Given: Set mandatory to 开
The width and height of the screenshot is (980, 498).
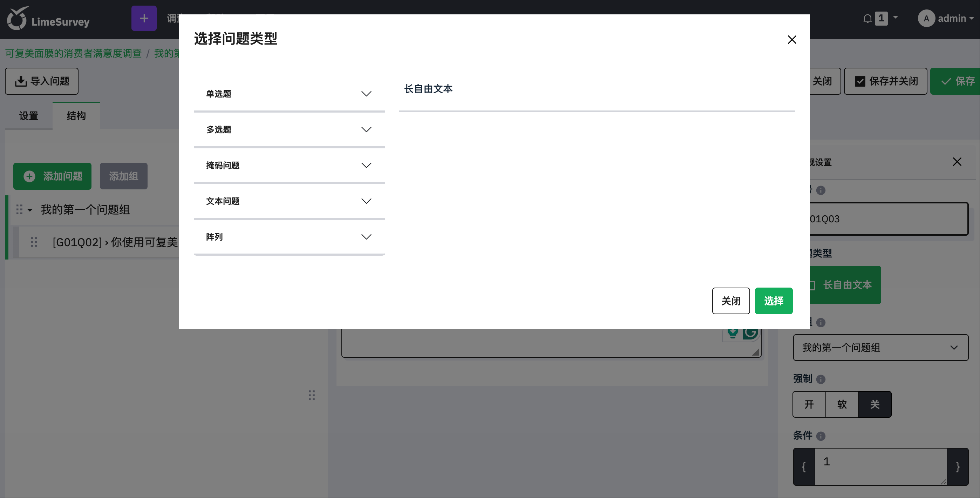Looking at the screenshot, I should [809, 404].
